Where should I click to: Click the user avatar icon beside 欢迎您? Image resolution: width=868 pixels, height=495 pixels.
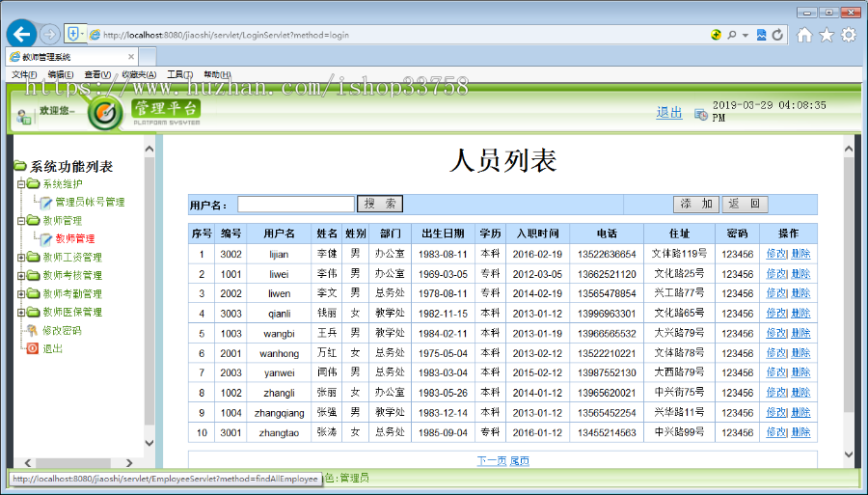tap(23, 117)
